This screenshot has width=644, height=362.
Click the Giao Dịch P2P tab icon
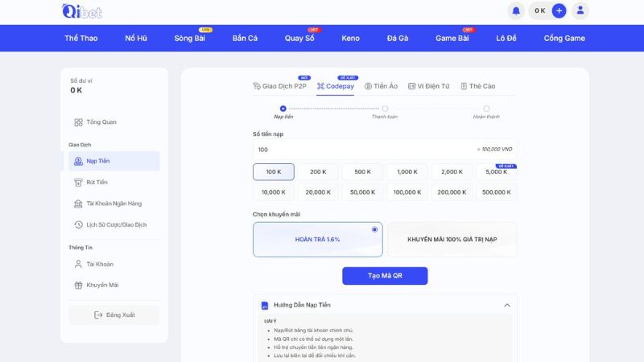(x=257, y=86)
